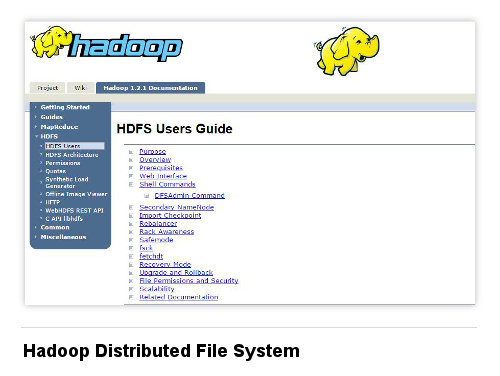Go to the Rebalancer link
Screen dimensions: 500x376
click(x=158, y=224)
